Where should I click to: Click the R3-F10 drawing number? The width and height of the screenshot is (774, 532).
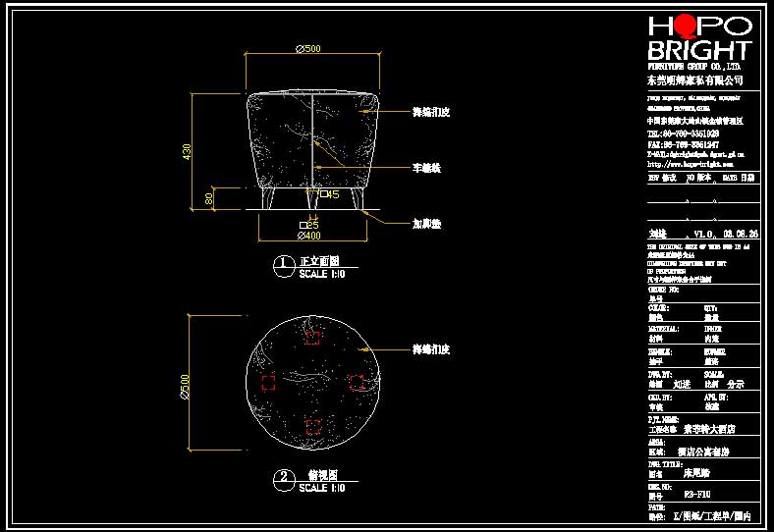coord(697,495)
